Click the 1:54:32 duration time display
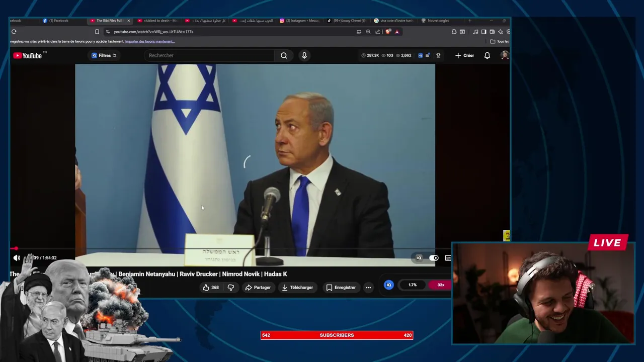The image size is (644, 362). 49,258
